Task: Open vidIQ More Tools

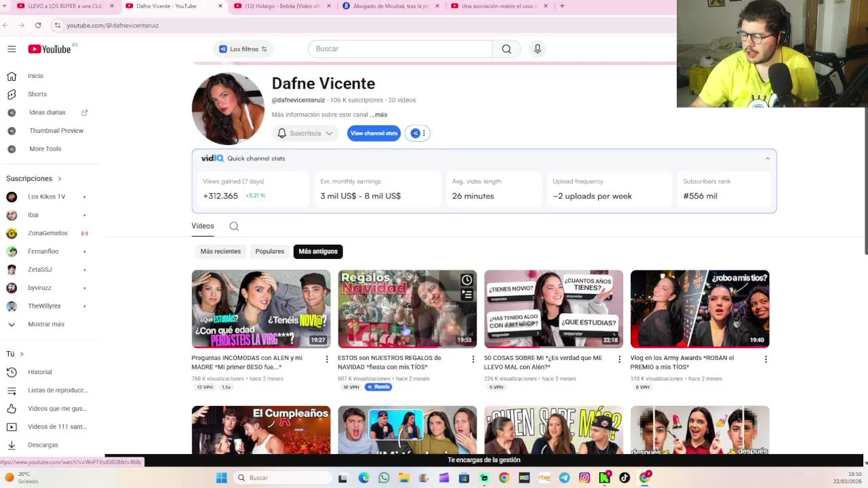Action: (x=45, y=149)
